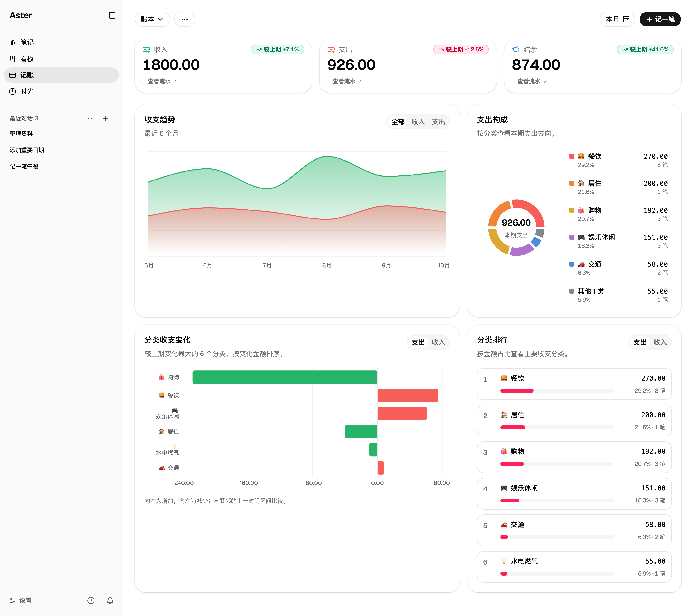Click the 较上期 +41.0% badge
This screenshot has width=693, height=616.
click(645, 50)
